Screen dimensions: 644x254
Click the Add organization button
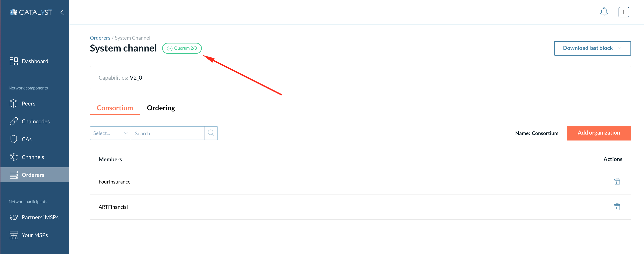tap(598, 133)
